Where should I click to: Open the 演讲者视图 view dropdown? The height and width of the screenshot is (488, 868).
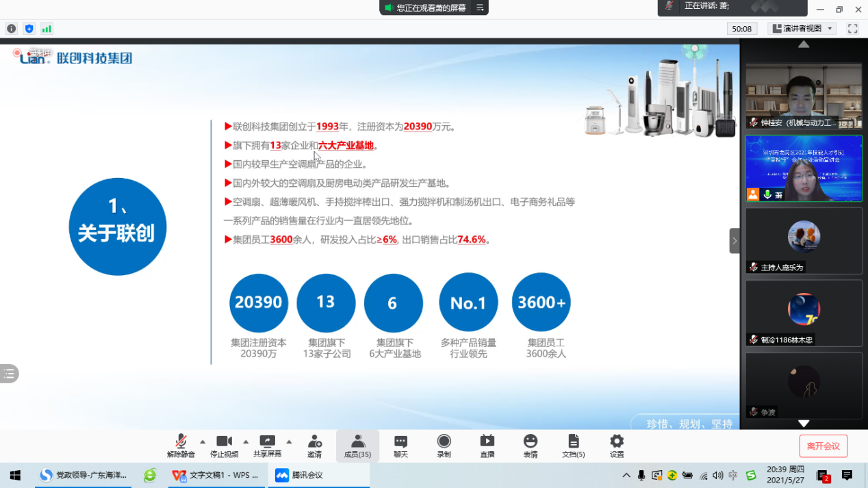click(802, 29)
